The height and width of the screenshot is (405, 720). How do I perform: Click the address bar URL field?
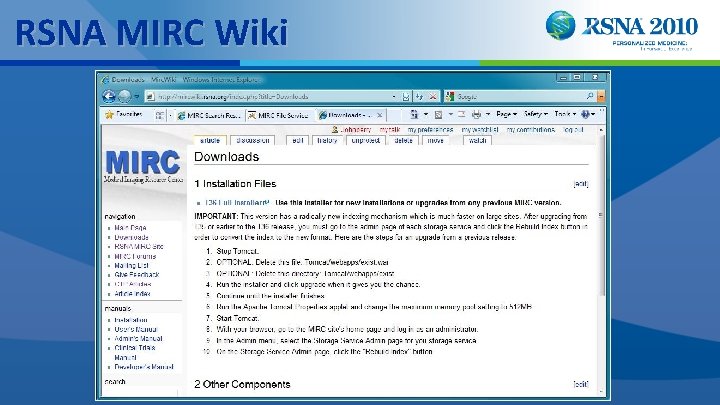271,96
